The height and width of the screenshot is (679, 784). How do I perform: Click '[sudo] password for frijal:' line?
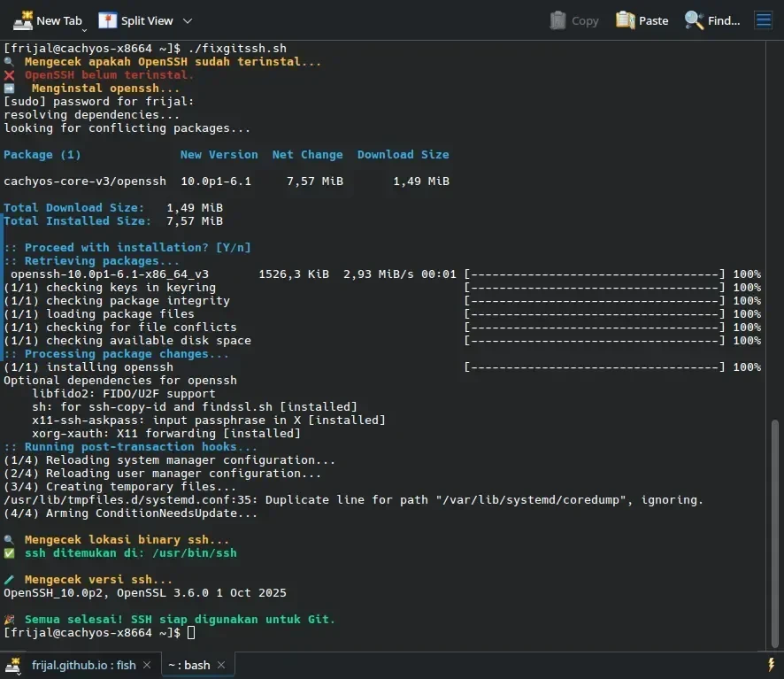coord(99,102)
